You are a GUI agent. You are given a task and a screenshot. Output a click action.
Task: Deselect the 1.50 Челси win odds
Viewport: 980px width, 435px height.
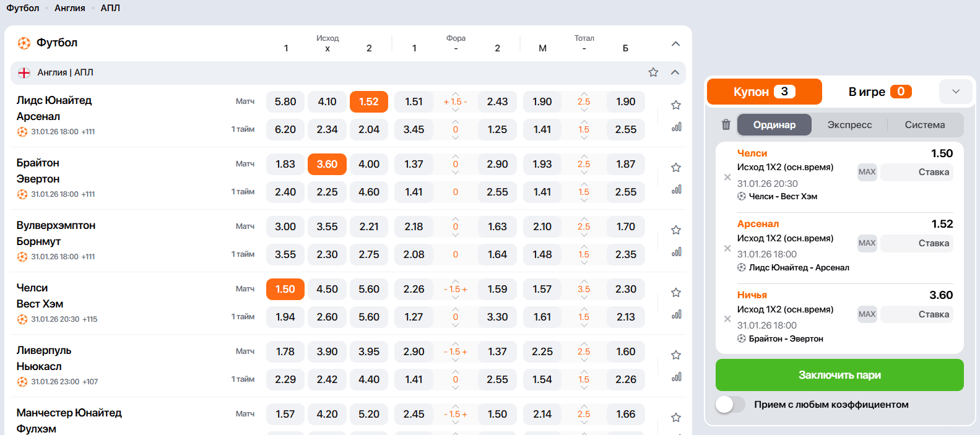coord(285,289)
